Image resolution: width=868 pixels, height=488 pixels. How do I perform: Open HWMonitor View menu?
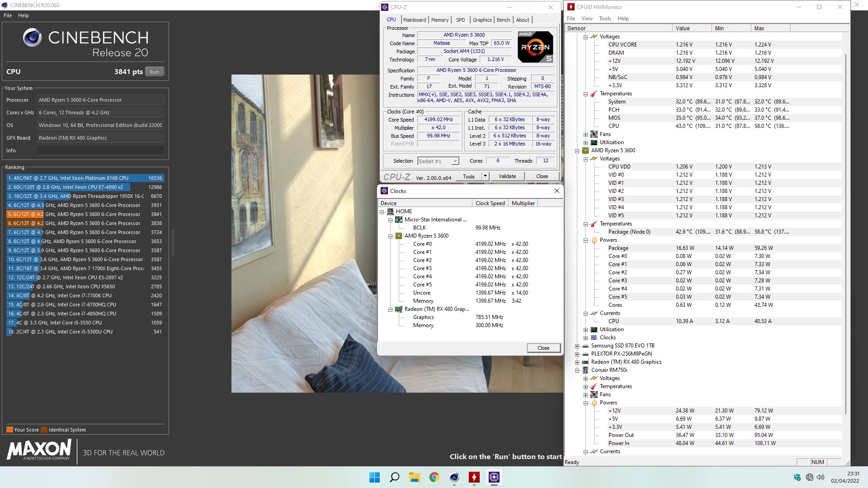[x=587, y=19]
